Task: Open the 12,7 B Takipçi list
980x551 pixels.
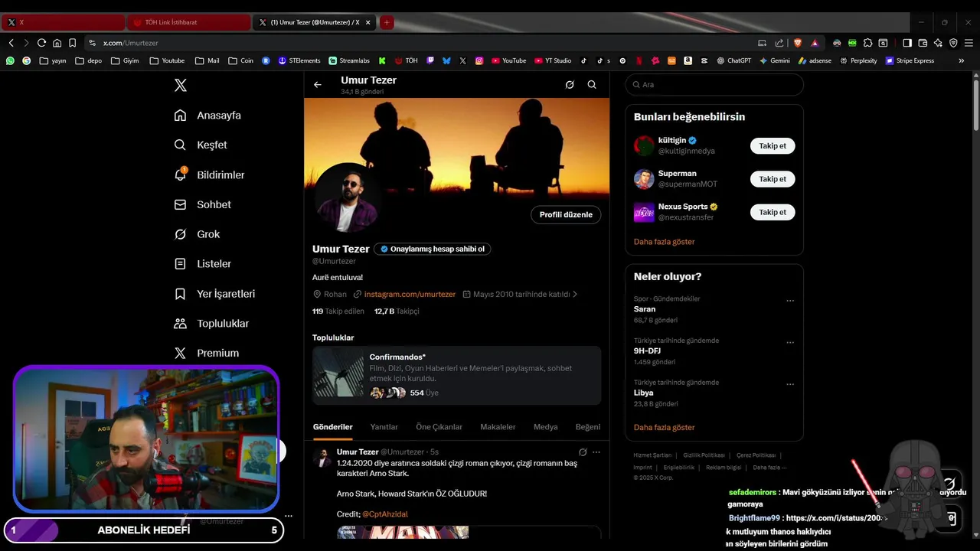Action: click(397, 311)
